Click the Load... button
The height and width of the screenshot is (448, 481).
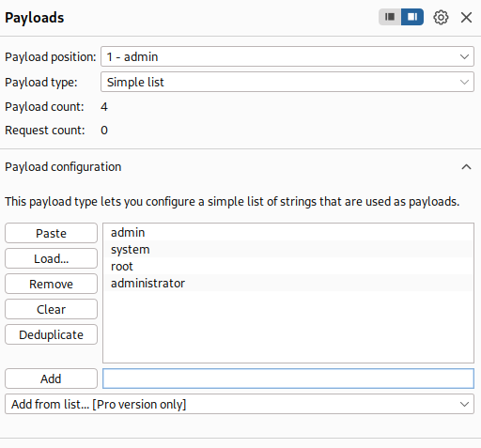51,258
